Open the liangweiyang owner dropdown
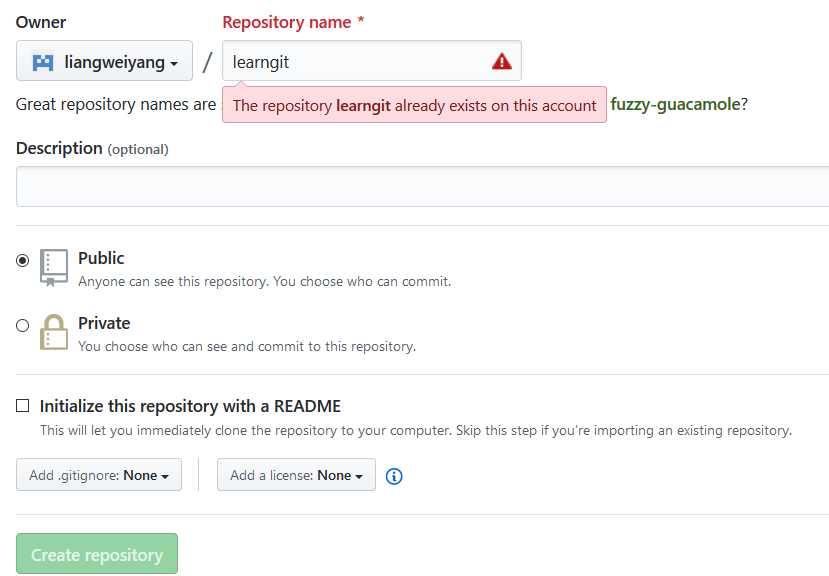 click(x=104, y=61)
